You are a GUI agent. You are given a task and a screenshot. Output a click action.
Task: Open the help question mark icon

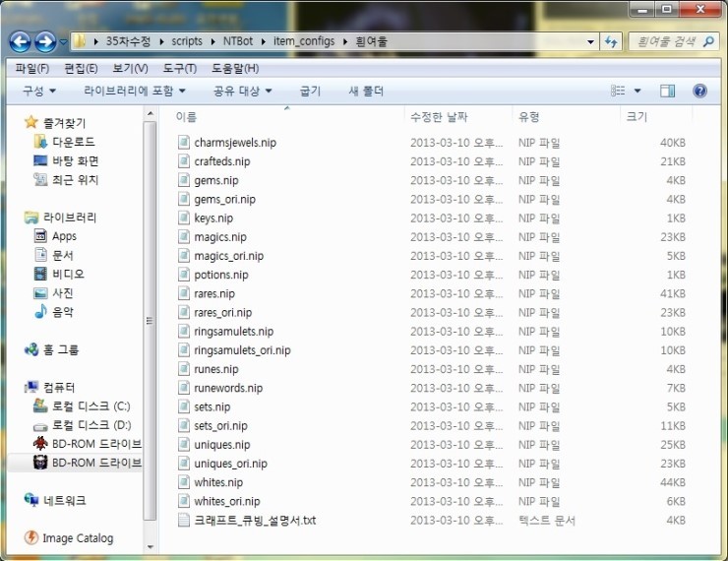tap(699, 91)
